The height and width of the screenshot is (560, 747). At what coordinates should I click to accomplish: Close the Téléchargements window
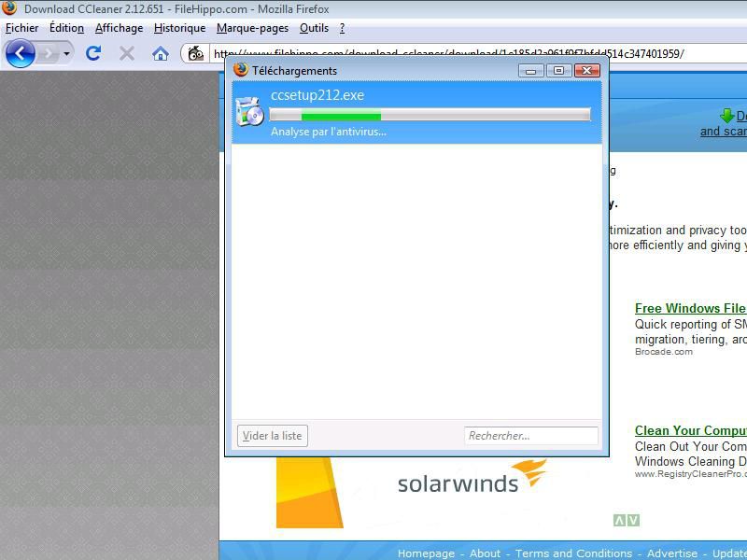587,71
